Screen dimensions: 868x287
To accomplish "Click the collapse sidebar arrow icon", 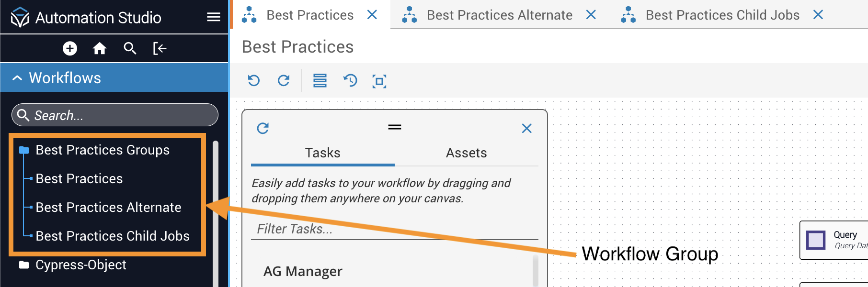I will coord(160,48).
